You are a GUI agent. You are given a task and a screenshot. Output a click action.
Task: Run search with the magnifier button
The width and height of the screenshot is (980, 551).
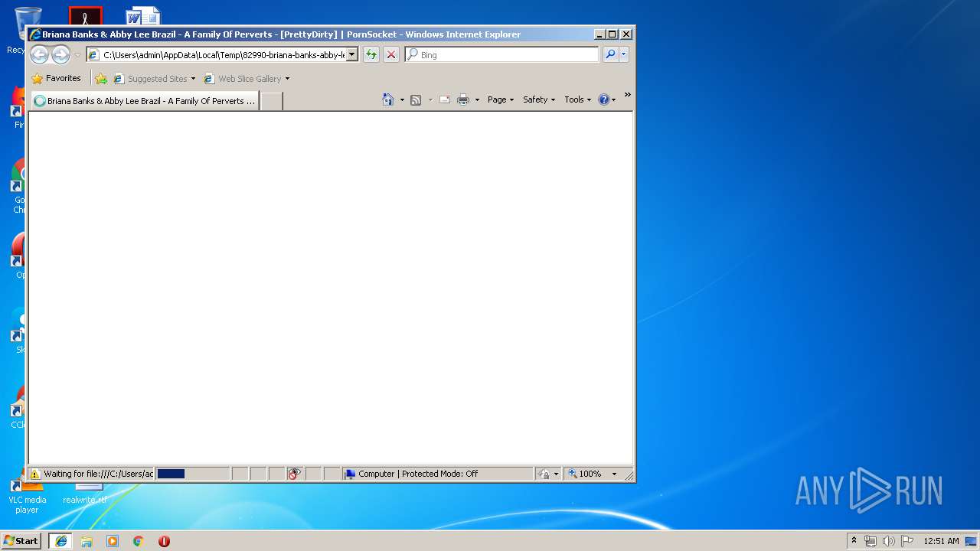click(610, 54)
